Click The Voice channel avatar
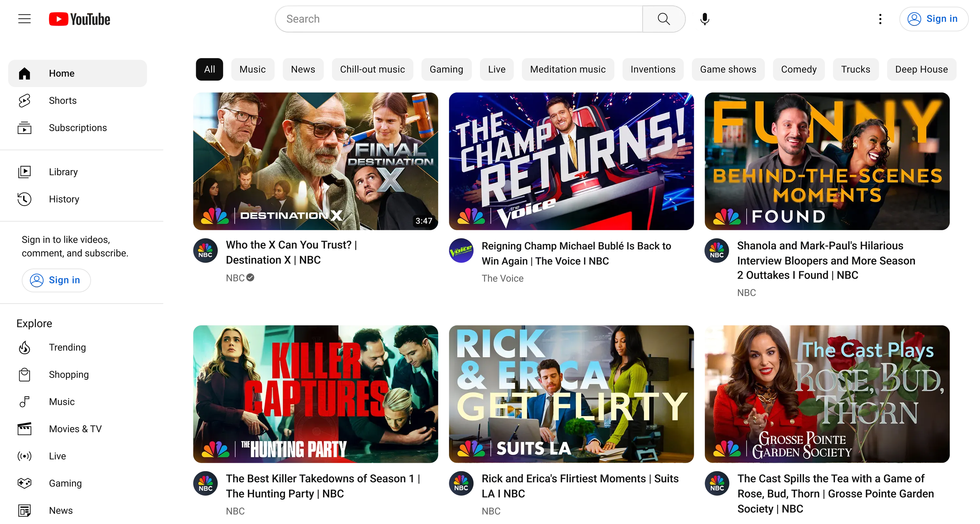 (x=461, y=251)
